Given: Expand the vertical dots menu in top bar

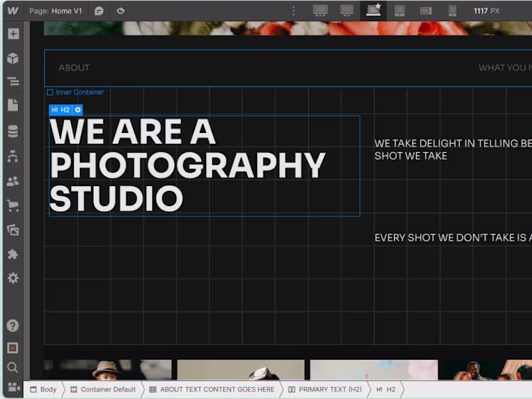Looking at the screenshot, I should tap(293, 11).
